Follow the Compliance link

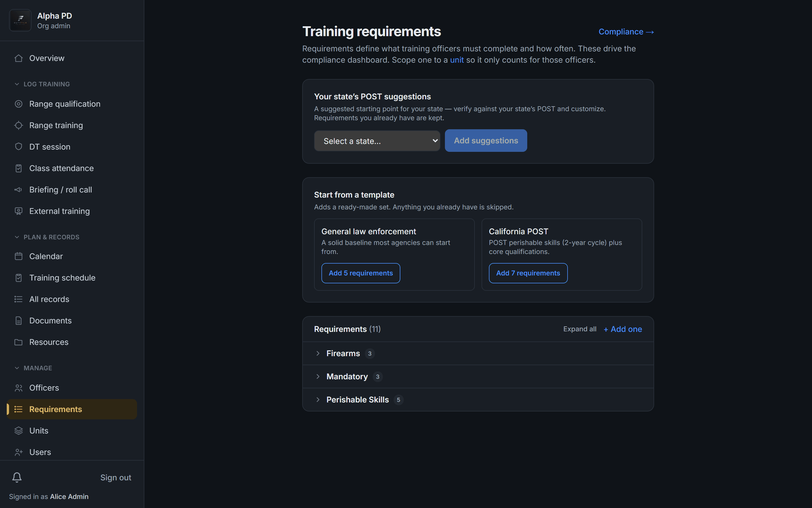(x=626, y=32)
